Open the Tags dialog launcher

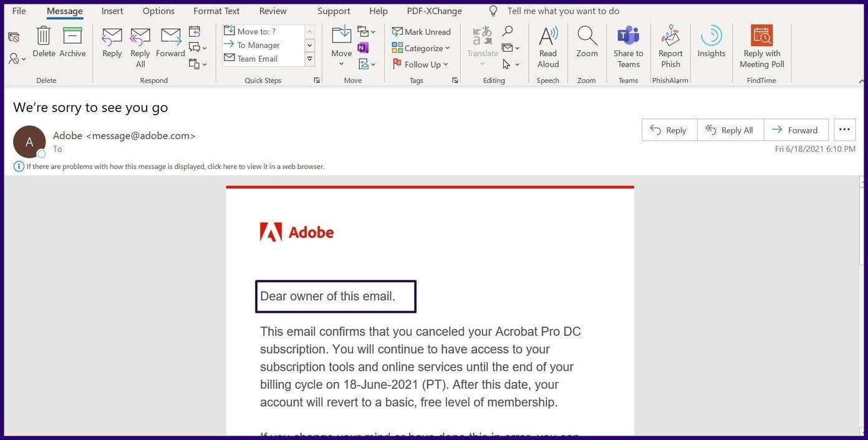[455, 80]
